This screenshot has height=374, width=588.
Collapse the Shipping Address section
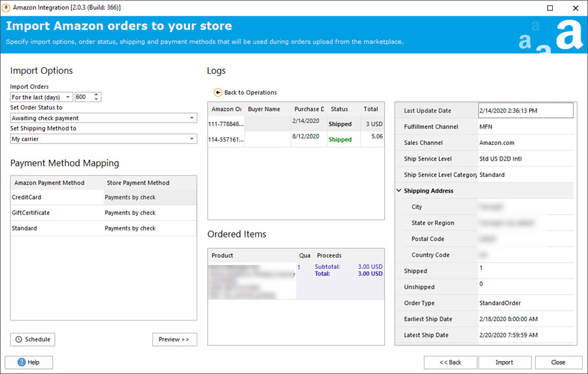pyautogui.click(x=399, y=191)
